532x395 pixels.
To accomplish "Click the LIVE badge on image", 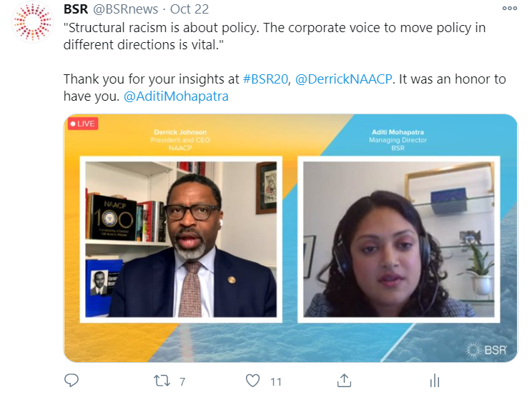I will click(83, 124).
